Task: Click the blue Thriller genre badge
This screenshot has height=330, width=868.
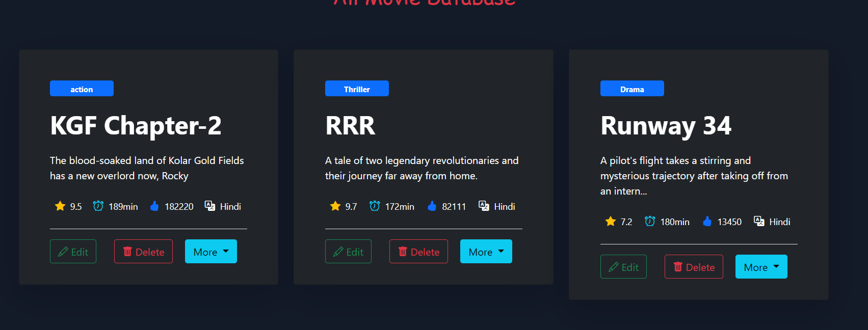Action: 357,89
